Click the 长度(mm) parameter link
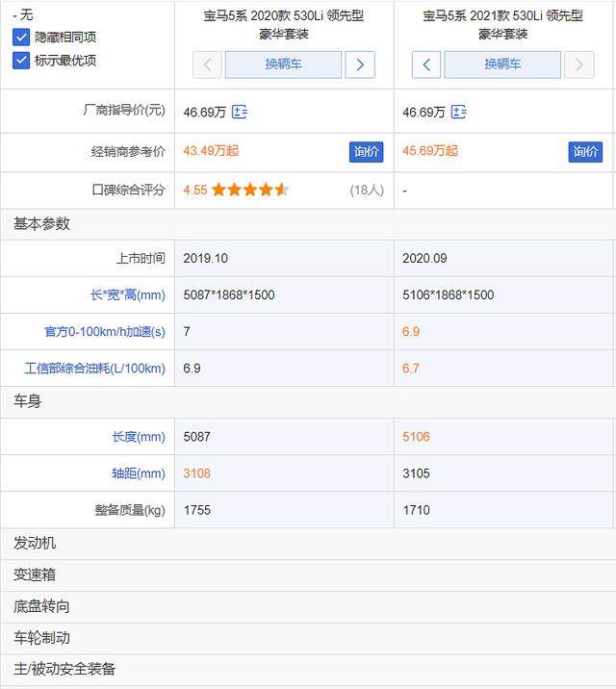Screen dimensions: 616x689 point(139,437)
